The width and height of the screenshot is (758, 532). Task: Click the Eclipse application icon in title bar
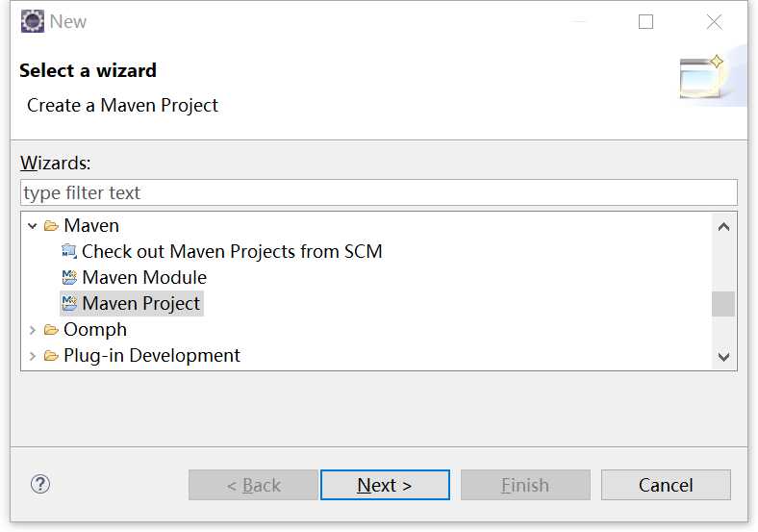[33, 21]
